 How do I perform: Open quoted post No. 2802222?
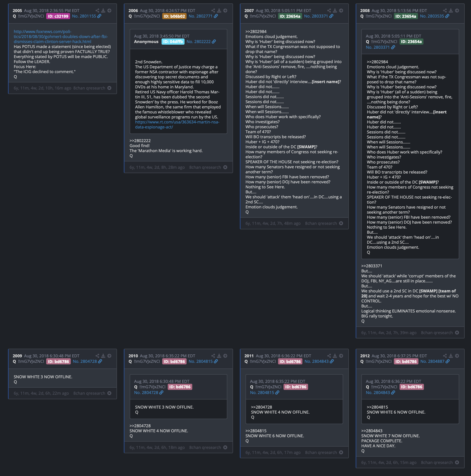(199, 42)
